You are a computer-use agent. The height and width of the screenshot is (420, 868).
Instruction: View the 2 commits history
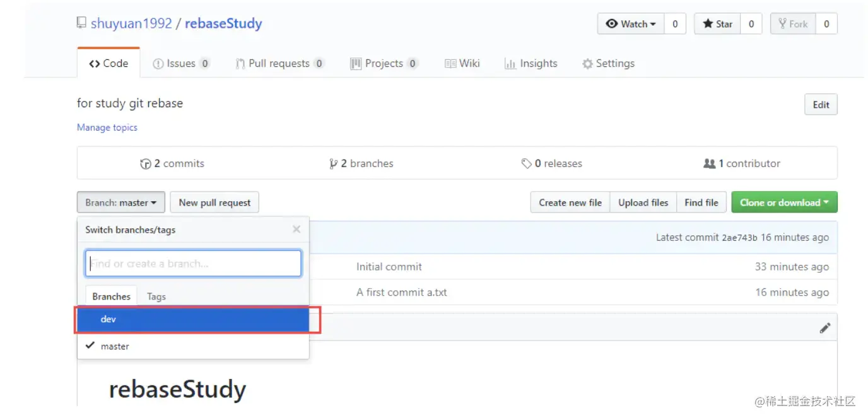[x=172, y=163]
